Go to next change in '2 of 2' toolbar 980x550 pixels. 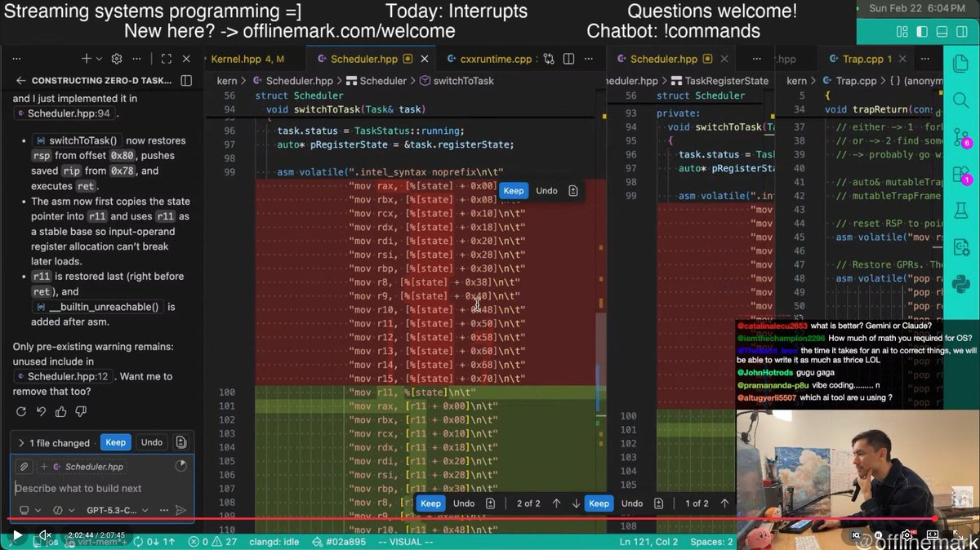click(x=576, y=503)
